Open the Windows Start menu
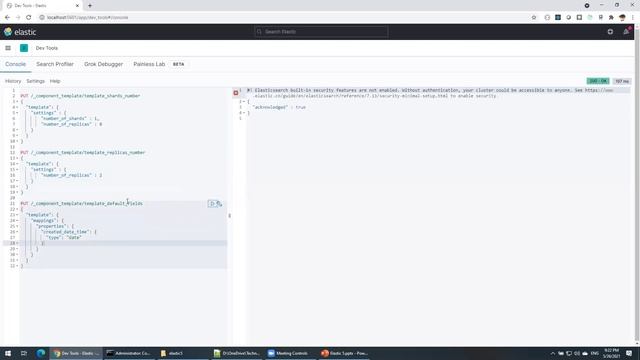This screenshot has height=360, width=640. 8,353
